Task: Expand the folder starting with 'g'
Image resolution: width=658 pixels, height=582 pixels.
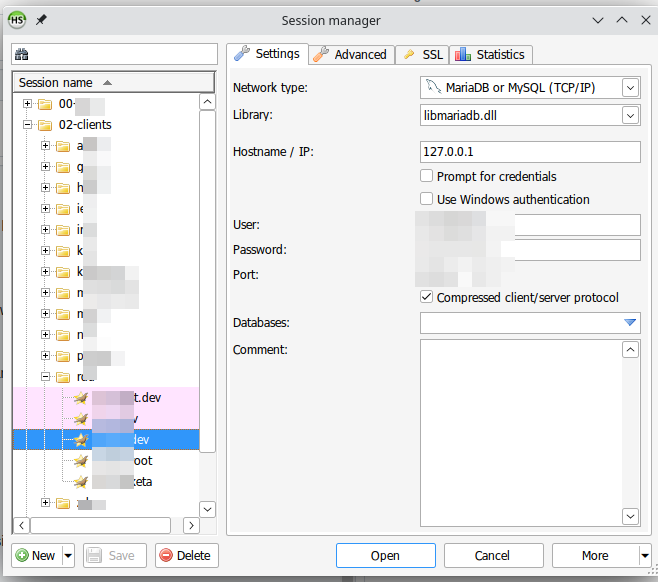Action: point(45,166)
